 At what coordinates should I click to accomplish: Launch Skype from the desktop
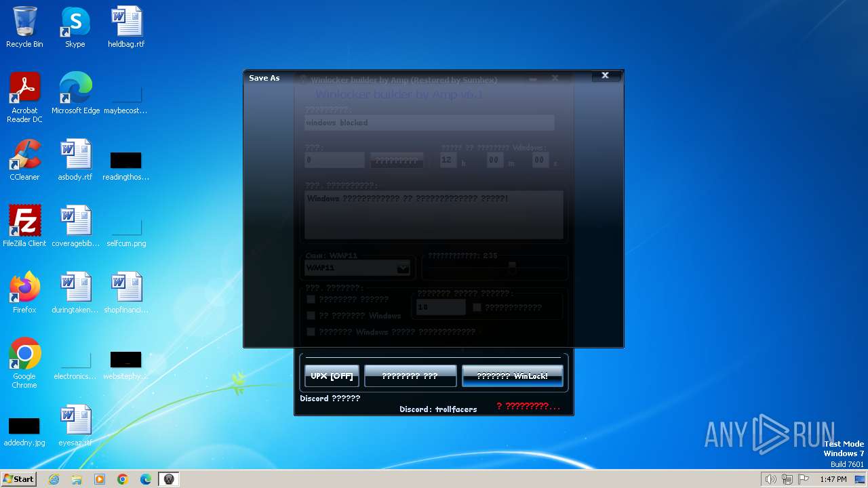click(75, 27)
